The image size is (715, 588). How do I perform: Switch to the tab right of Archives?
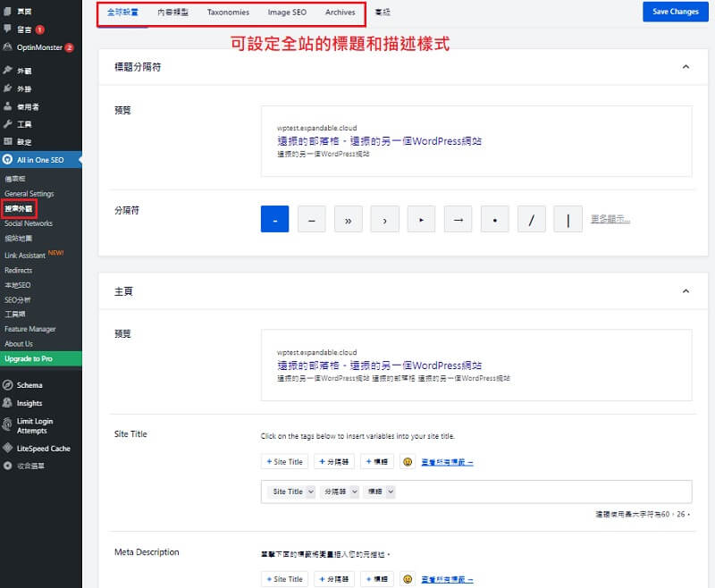(383, 13)
